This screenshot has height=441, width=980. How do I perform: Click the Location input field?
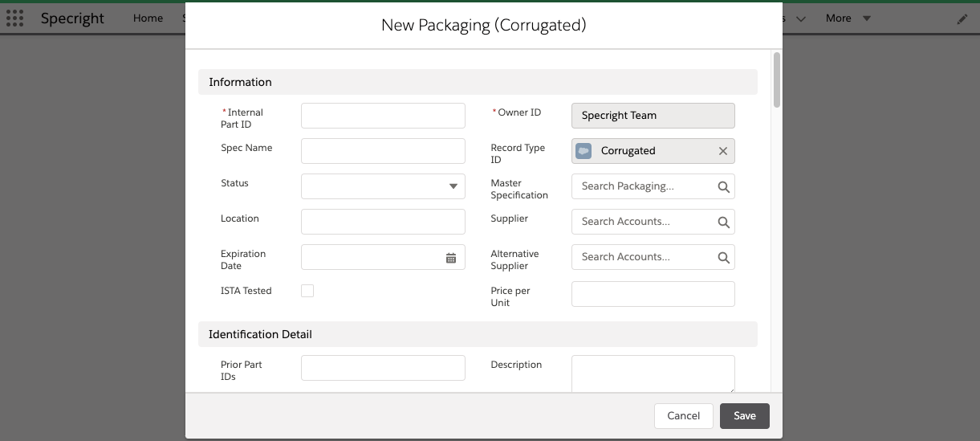tap(383, 222)
